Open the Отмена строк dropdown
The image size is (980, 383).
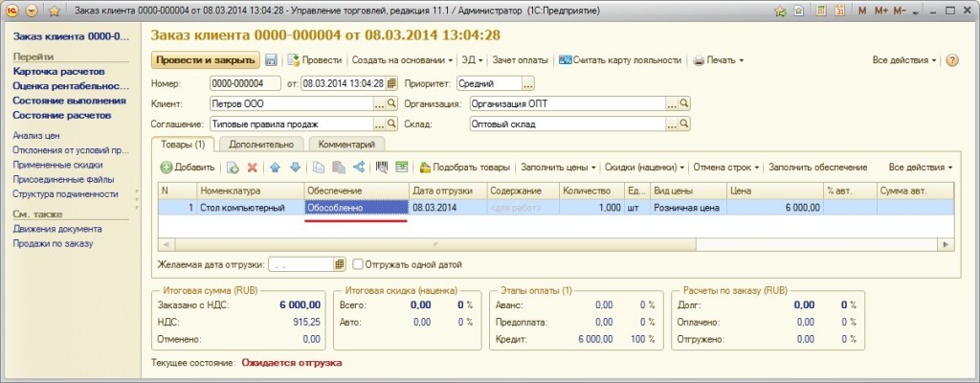coord(726,168)
